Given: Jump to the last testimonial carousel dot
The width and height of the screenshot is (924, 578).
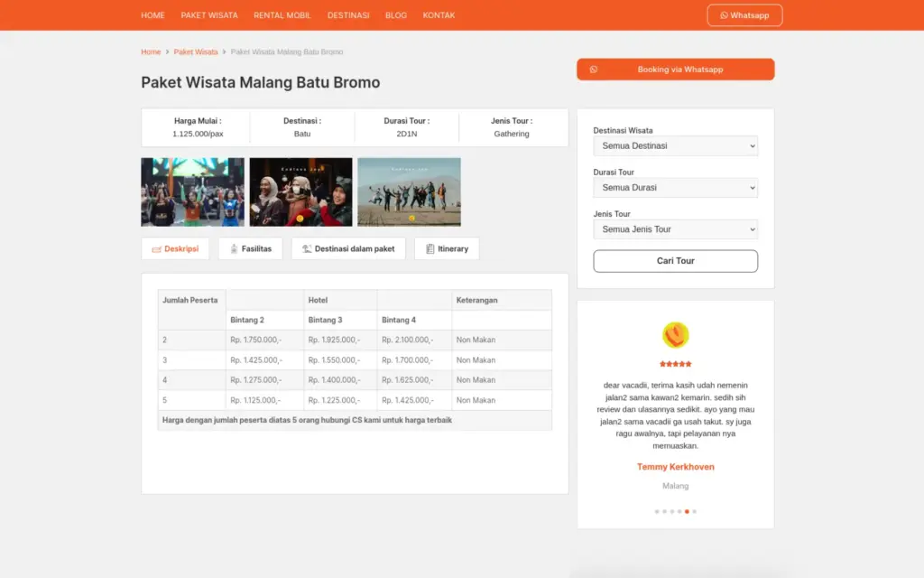Looking at the screenshot, I should [x=694, y=511].
